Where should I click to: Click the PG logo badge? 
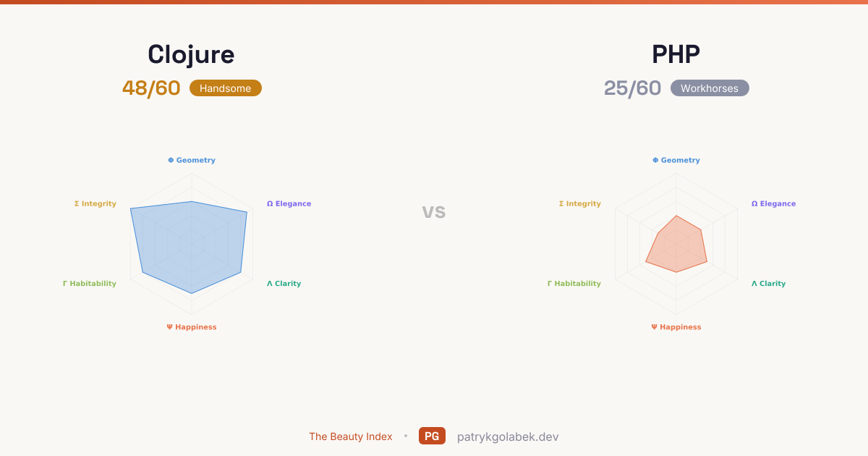tap(432, 436)
